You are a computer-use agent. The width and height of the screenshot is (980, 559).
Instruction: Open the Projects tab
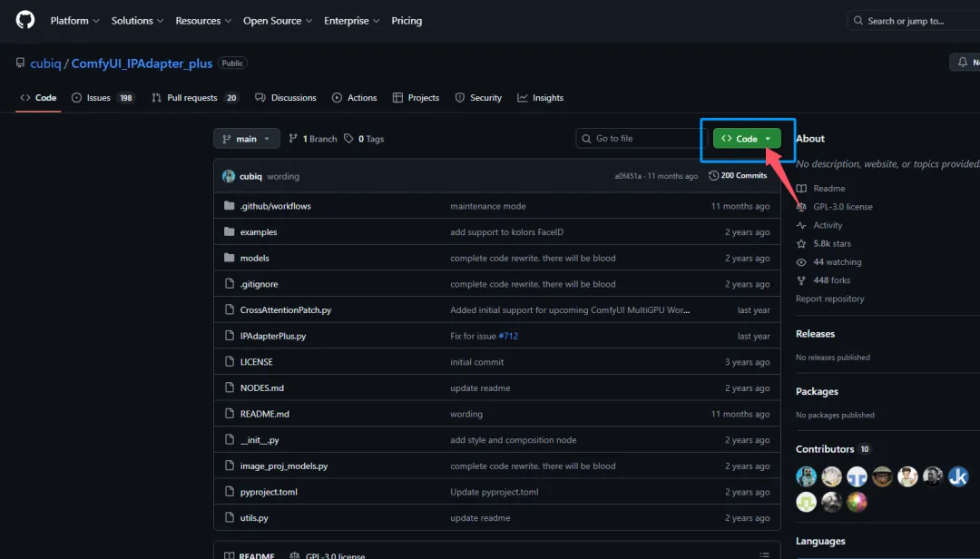[x=416, y=97]
